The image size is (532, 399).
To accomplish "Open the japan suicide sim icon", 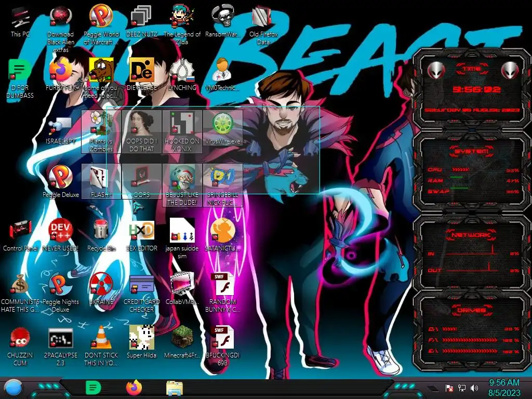I will click(182, 238).
